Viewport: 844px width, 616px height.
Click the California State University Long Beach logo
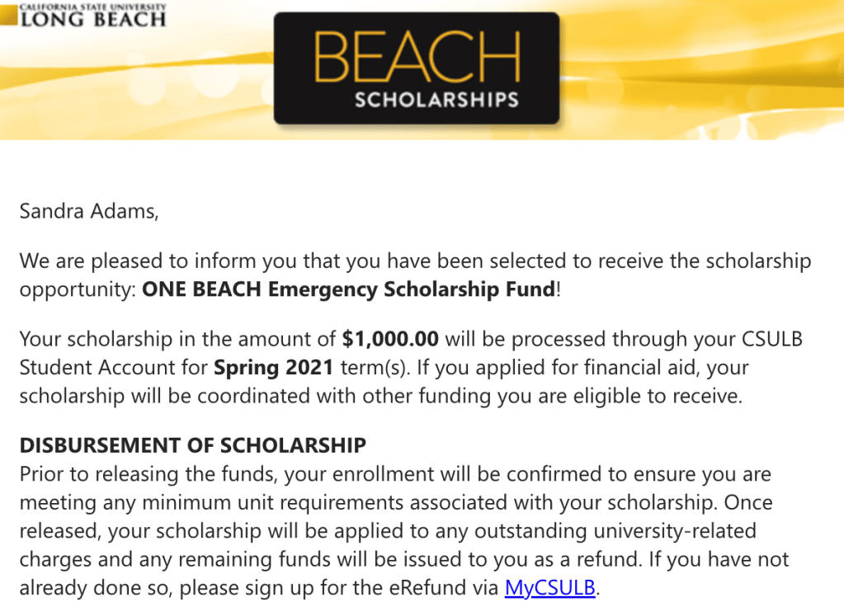[92, 15]
